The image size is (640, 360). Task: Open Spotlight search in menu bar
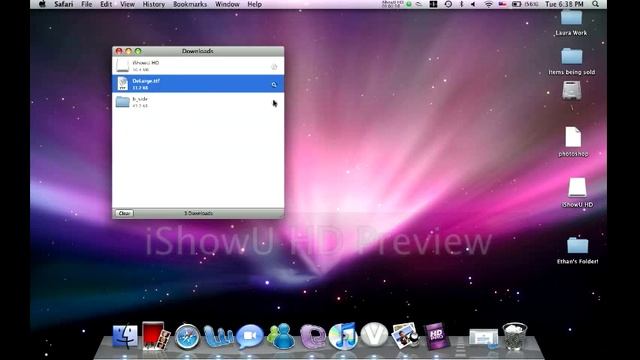[x=596, y=4]
